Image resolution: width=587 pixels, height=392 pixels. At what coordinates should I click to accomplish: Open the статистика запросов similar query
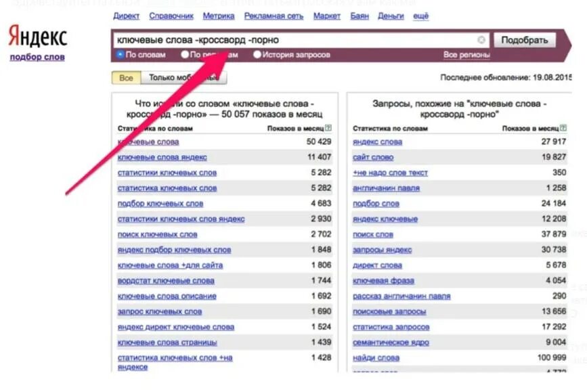[x=391, y=327]
